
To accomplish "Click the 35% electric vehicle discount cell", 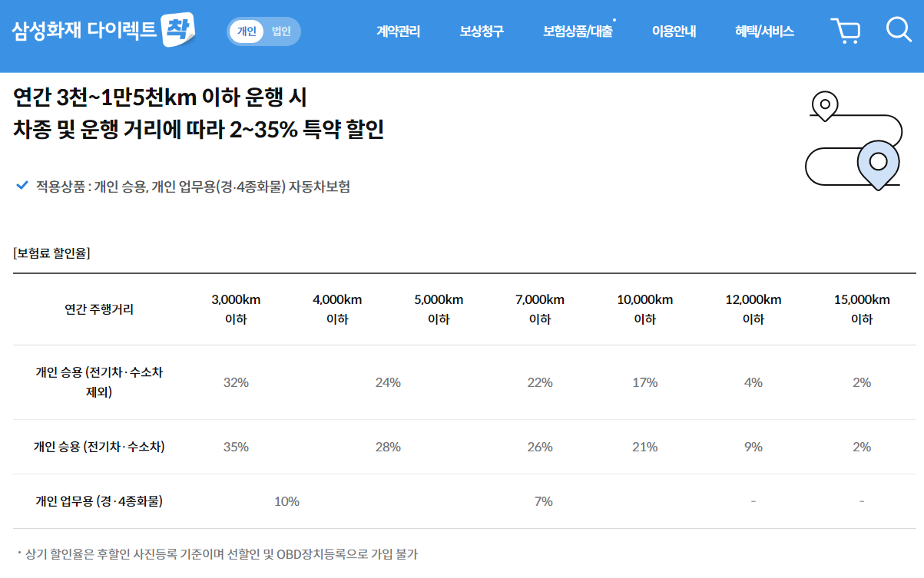I will [237, 446].
